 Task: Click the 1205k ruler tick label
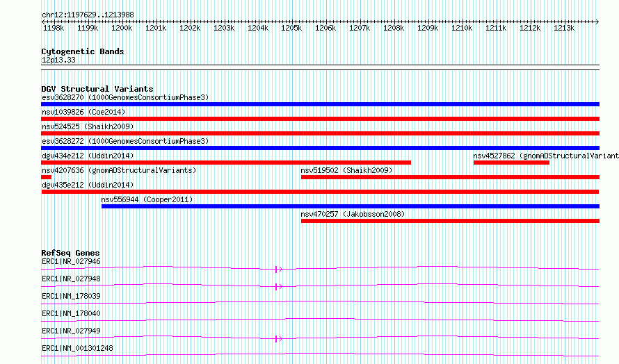[291, 28]
